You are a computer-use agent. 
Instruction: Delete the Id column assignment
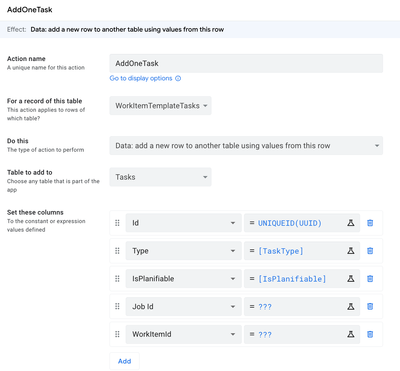[370, 223]
